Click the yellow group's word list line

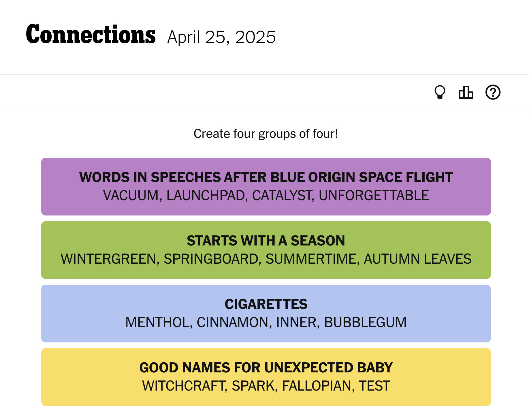266,386
